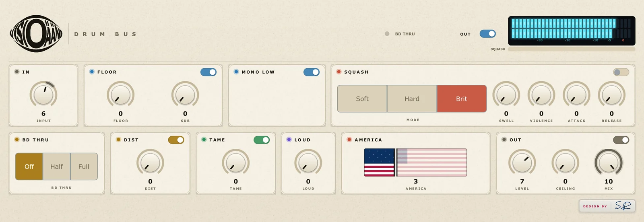Click the eye-shaped plugin logo
The height and width of the screenshot is (222, 644).
point(36,34)
